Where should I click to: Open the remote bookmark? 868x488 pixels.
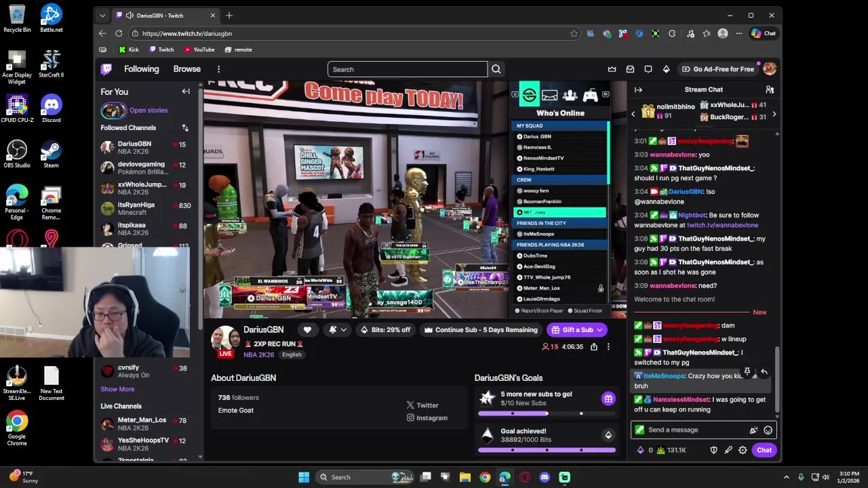238,49
